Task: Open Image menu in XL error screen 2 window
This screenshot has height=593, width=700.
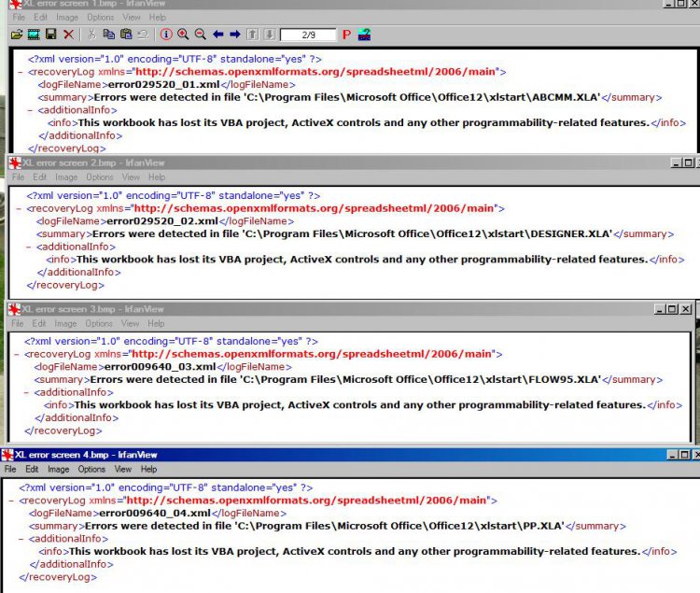Action: 66,177
